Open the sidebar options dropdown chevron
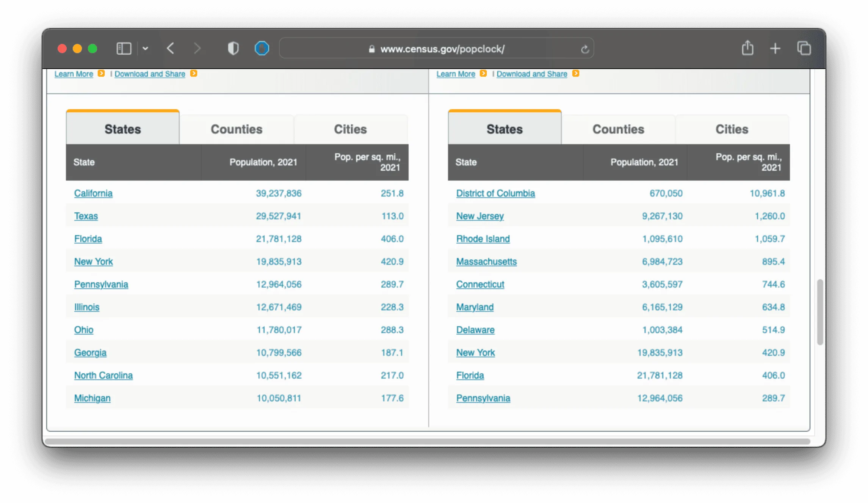 click(145, 49)
